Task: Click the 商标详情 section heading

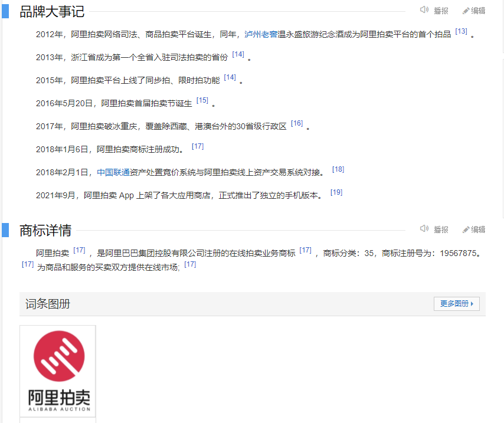Action: click(x=45, y=231)
